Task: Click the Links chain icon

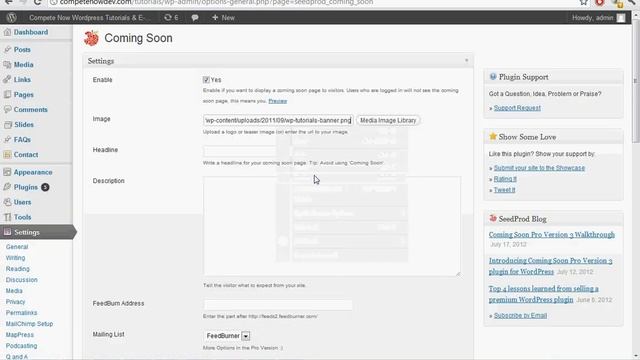Action: [7, 80]
